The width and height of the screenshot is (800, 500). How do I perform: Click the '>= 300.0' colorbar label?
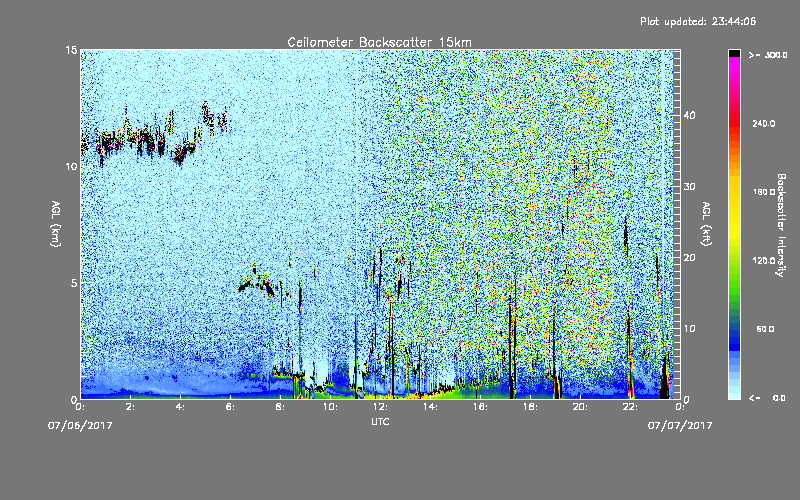[768, 55]
